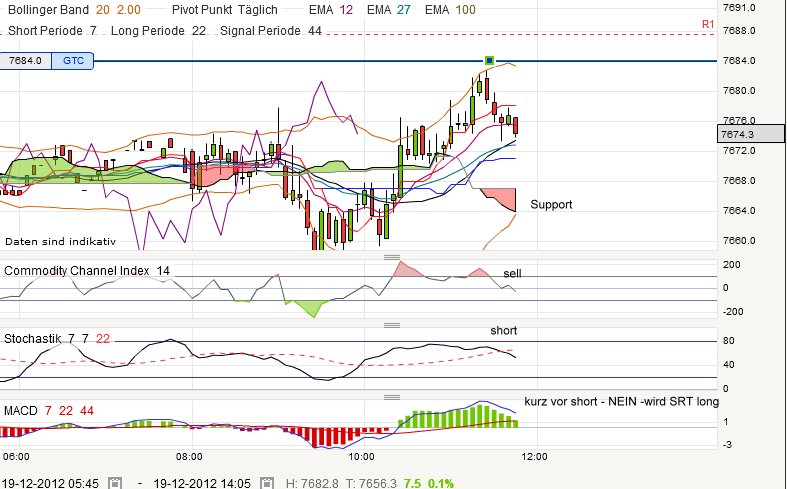The image size is (787, 489).
Task: Grab the divider handle above MACD panel
Action: point(391,397)
